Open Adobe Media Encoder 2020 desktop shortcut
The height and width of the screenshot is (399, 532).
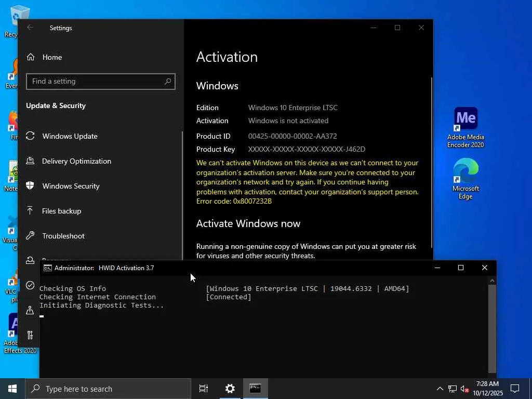pyautogui.click(x=465, y=128)
